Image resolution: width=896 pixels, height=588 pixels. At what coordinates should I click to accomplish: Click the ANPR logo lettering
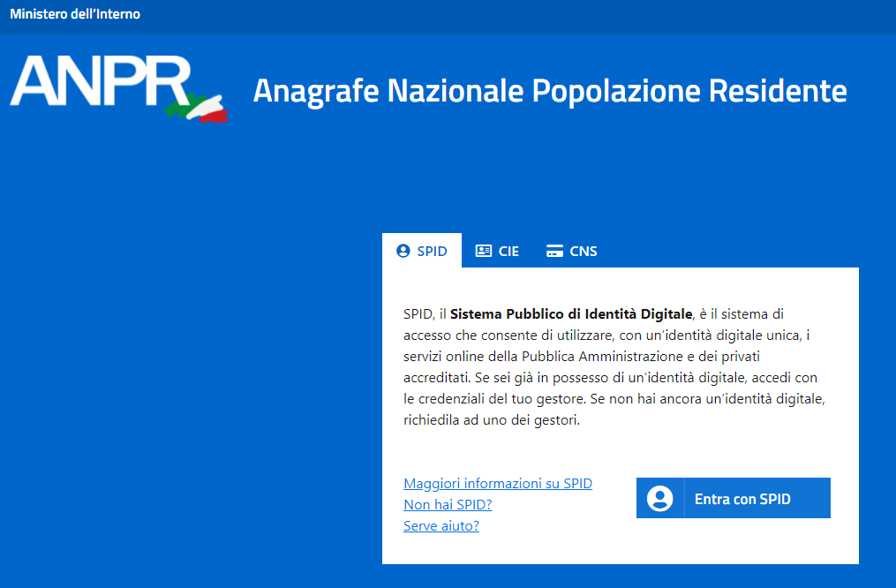[x=99, y=82]
